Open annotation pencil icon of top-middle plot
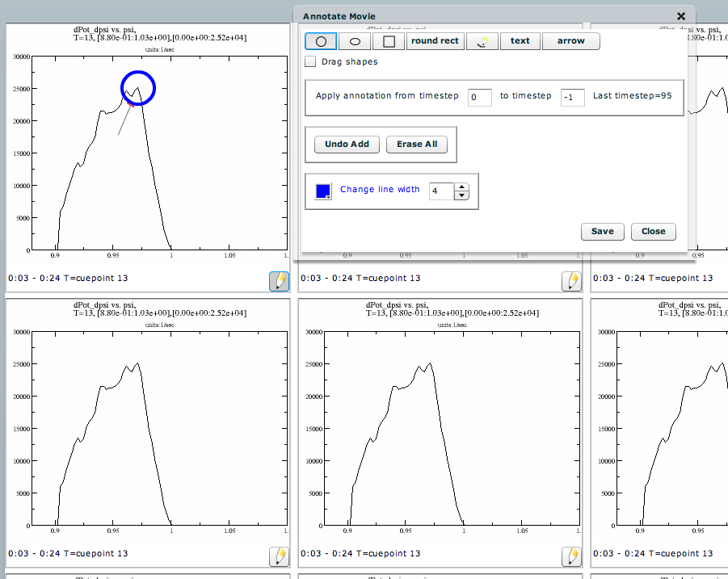The width and height of the screenshot is (728, 579). point(571,281)
